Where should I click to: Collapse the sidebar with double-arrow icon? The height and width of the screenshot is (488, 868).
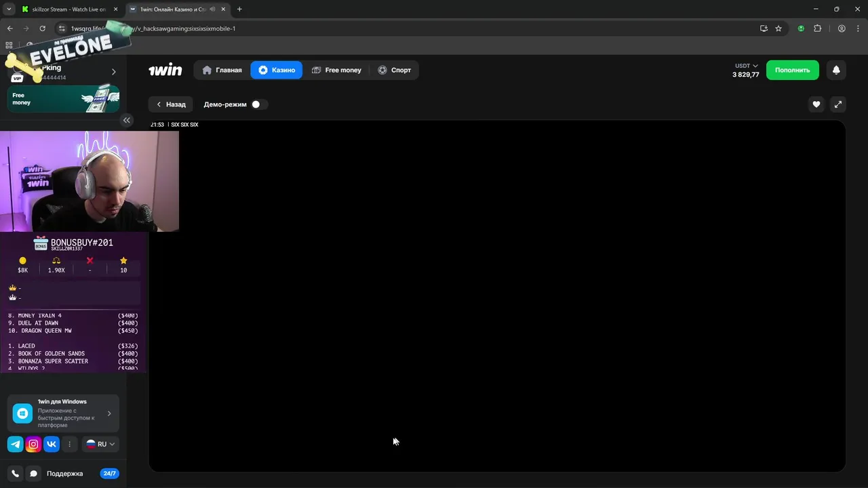coord(127,120)
